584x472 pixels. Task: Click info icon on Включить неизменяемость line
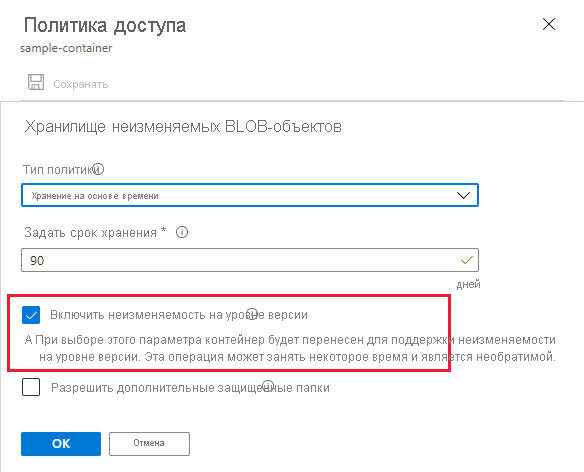pos(253,314)
